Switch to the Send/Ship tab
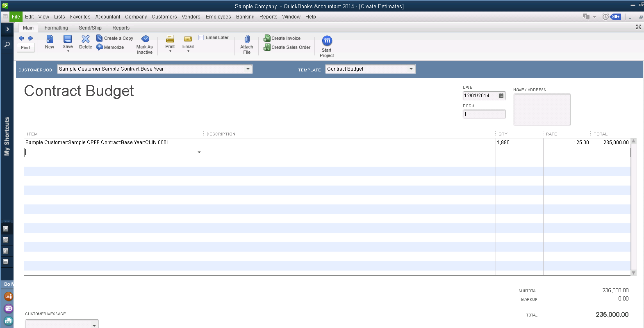Screen dimensions: 644x328 90,28
